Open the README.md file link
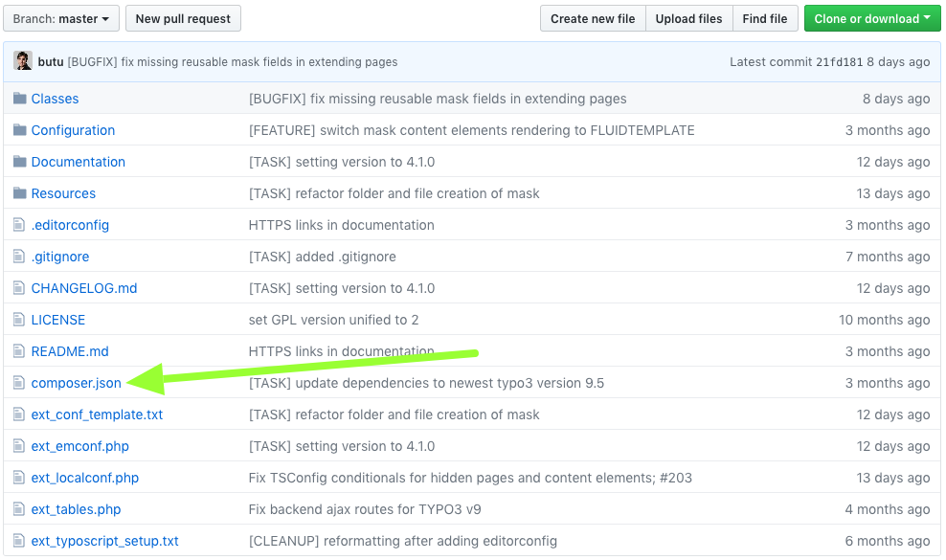Image resolution: width=946 pixels, height=560 pixels. coord(70,351)
